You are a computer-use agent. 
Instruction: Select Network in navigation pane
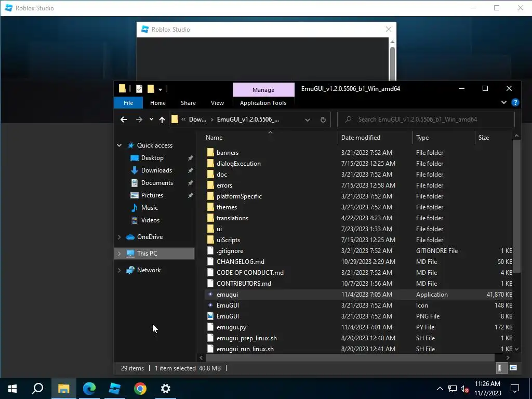(x=149, y=270)
